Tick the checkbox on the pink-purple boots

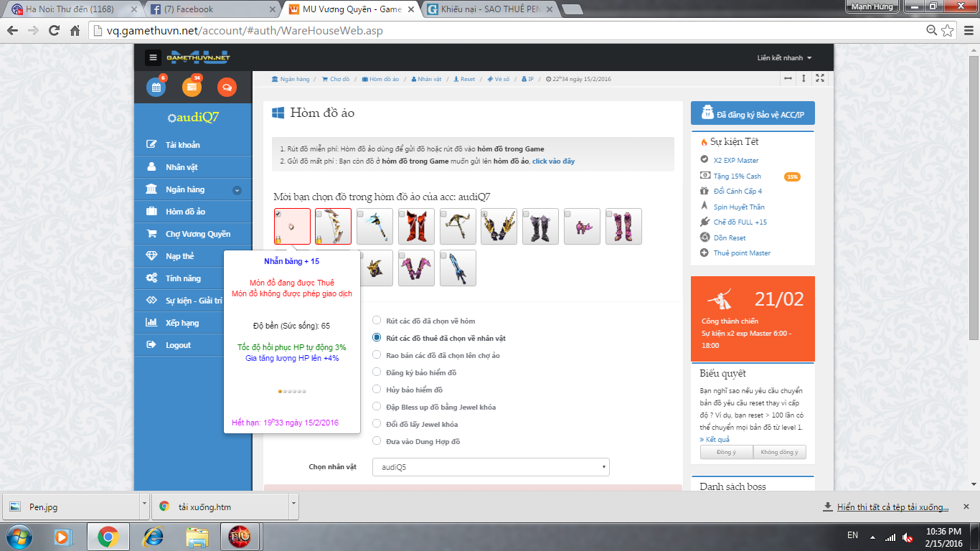click(x=611, y=214)
